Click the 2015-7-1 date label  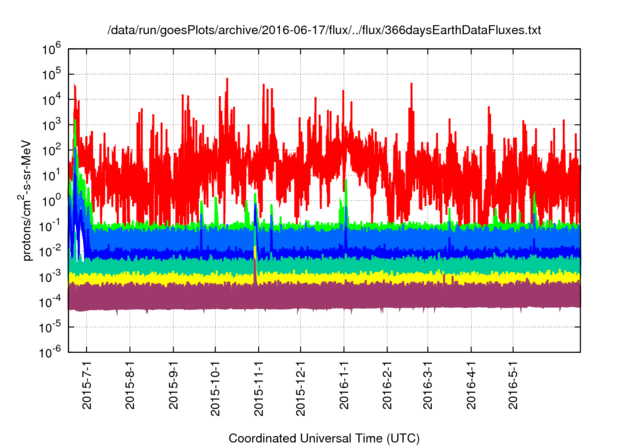(x=87, y=384)
